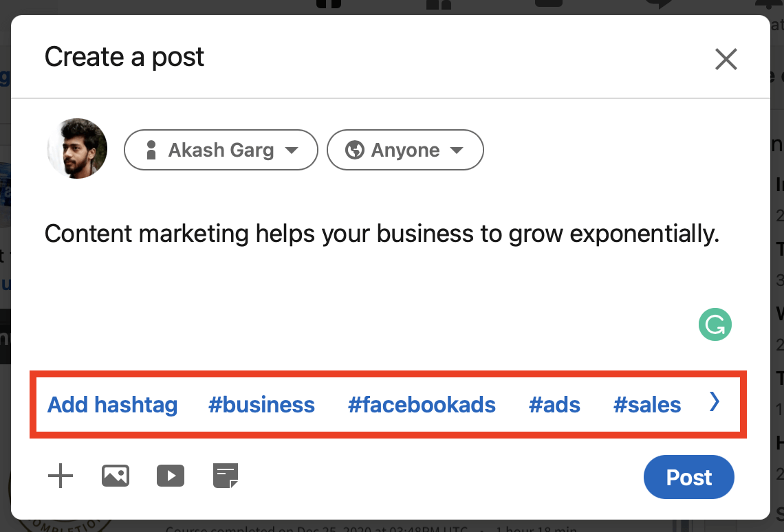The height and width of the screenshot is (532, 784).
Task: Close the Create a post dialog
Action: click(726, 59)
